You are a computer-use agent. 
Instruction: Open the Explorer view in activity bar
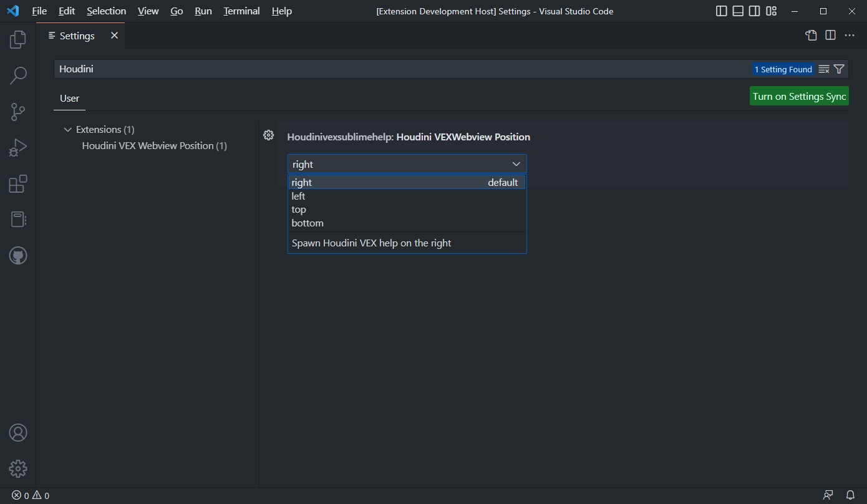pos(18,40)
